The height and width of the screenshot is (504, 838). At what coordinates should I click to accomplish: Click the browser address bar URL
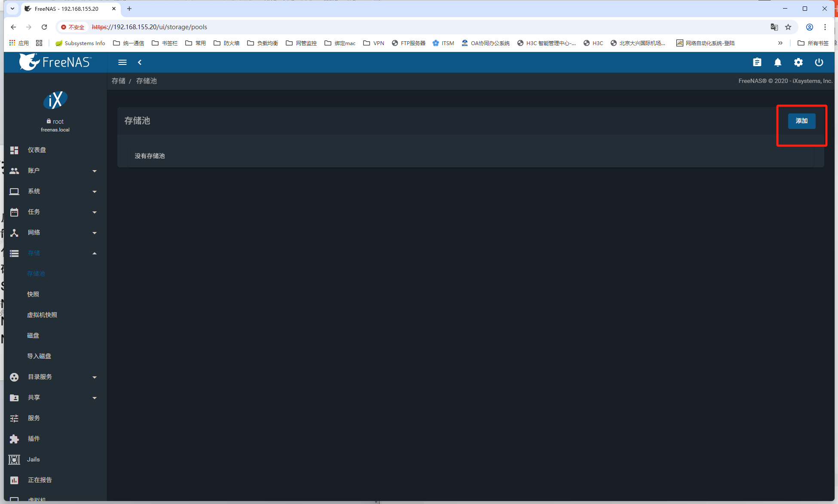coord(150,27)
